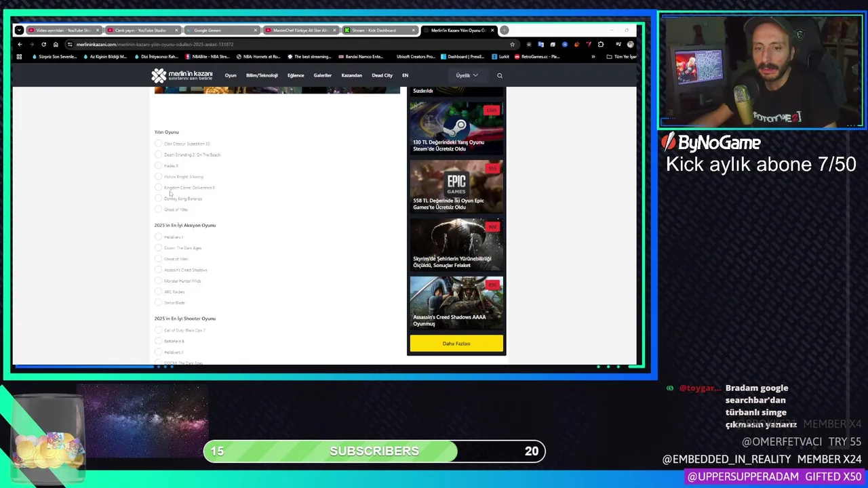Open the Tüm Yer İşaretleri folder

pyautogui.click(x=621, y=57)
